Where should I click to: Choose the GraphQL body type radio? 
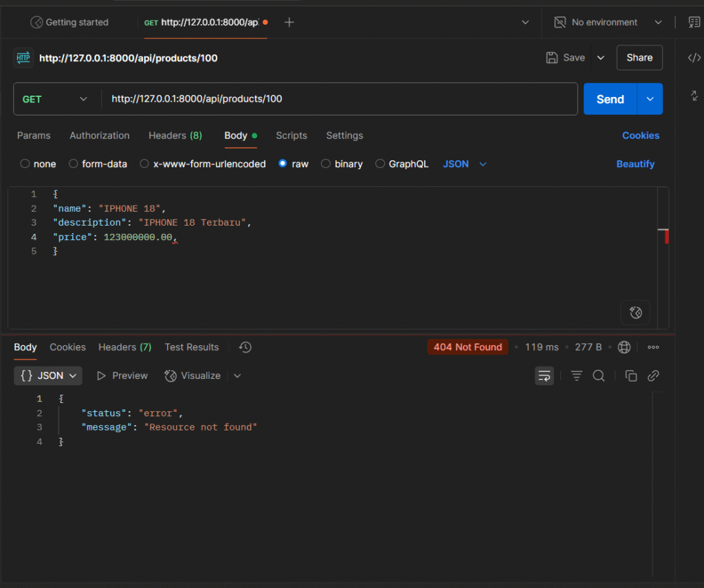(x=379, y=164)
